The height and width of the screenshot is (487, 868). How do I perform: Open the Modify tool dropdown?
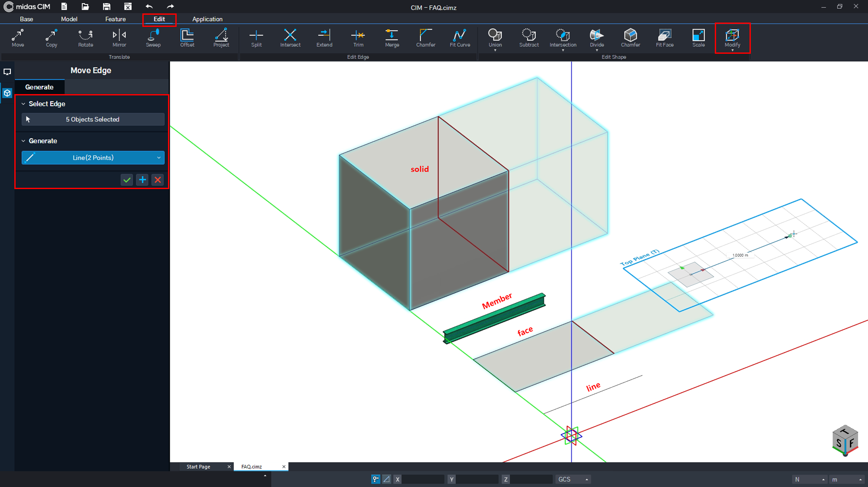[732, 50]
